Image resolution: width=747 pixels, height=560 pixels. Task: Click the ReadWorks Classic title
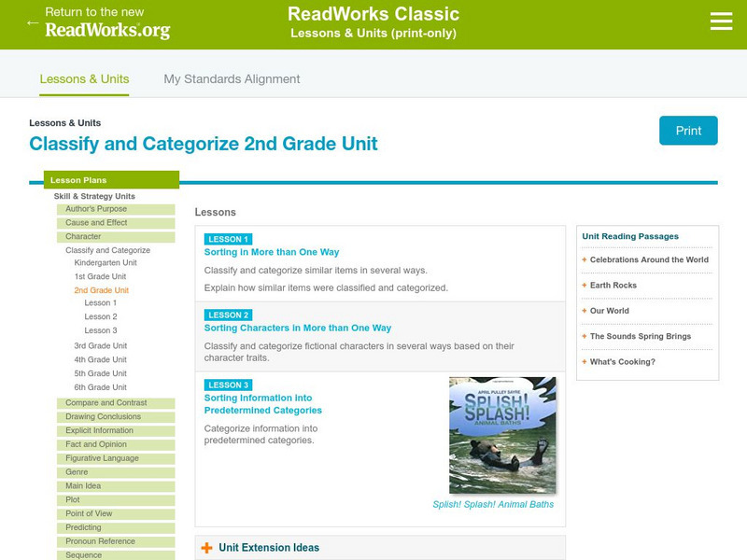point(373,14)
